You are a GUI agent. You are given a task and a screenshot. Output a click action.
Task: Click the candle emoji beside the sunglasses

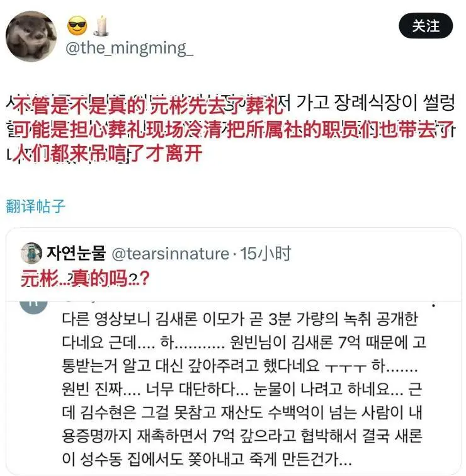coord(101,25)
